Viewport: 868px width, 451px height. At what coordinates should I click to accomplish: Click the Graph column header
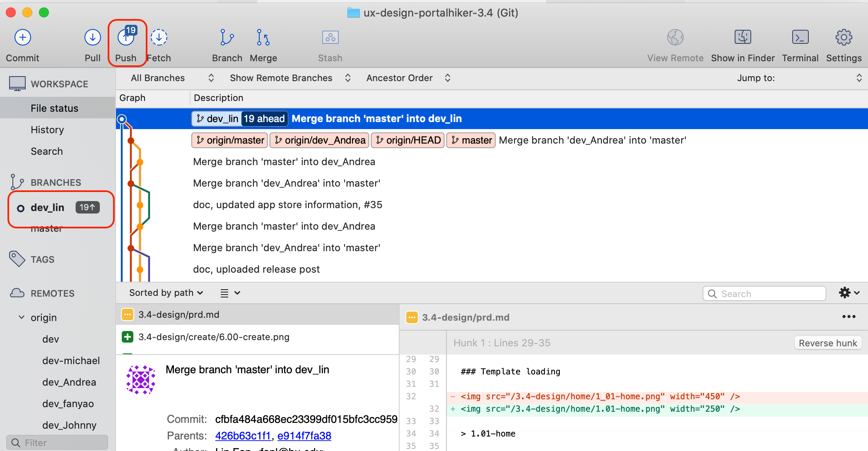click(133, 98)
